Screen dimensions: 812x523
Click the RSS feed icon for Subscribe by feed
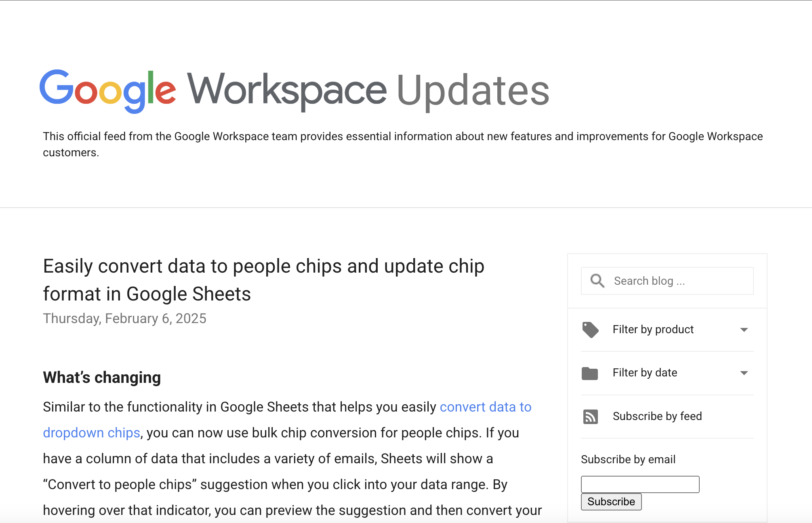tap(591, 416)
